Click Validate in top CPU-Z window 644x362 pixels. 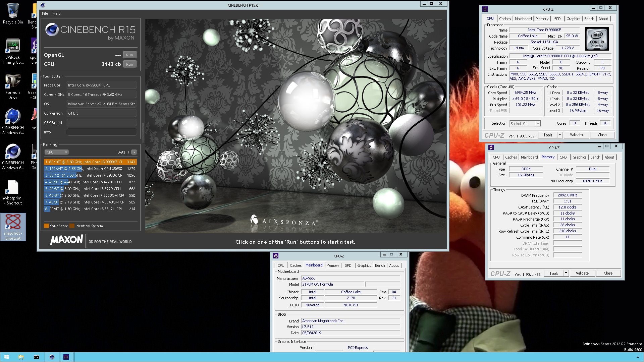(576, 135)
